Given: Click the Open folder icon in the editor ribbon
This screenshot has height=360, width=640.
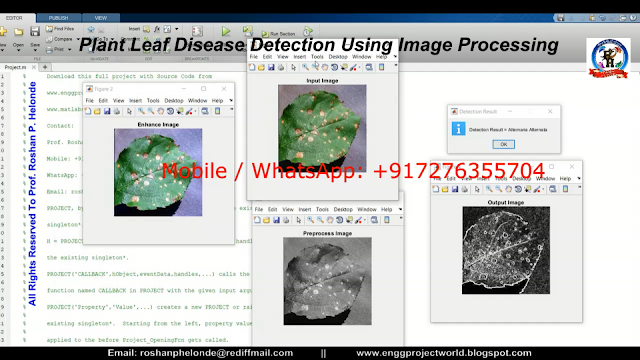Looking at the screenshot, I should coord(18,31).
